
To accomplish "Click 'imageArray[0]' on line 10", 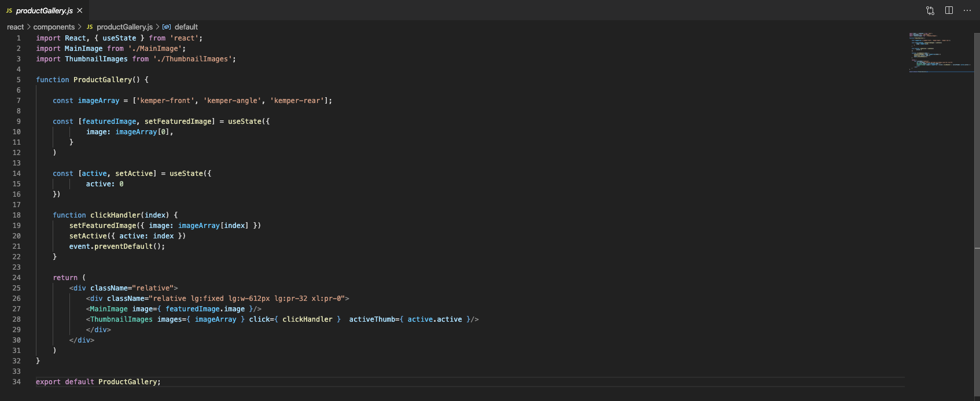I will 142,132.
